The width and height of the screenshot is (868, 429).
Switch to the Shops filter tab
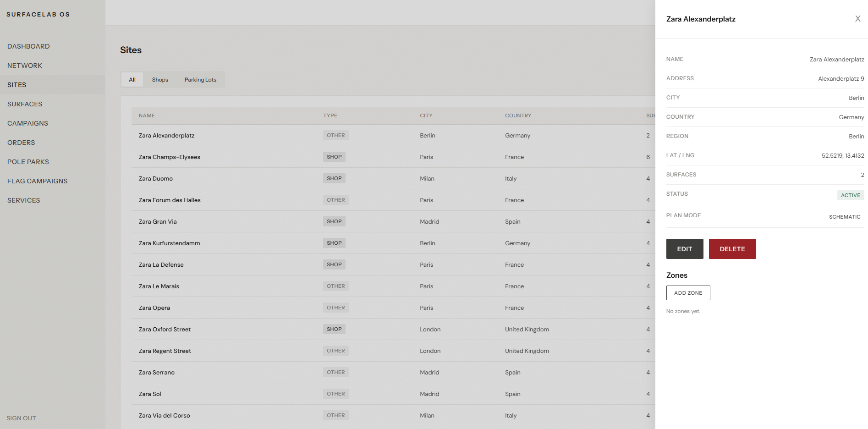click(x=160, y=79)
